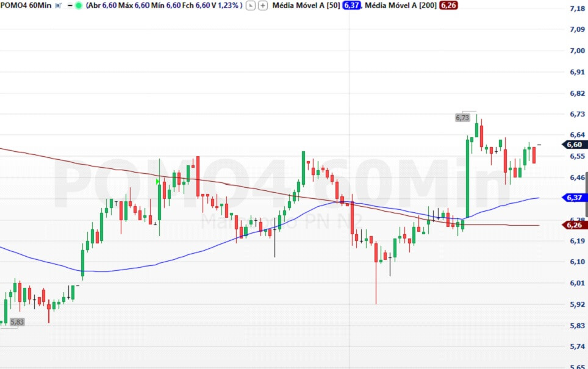The image size is (588, 369).
Task: Click the dark red 6,26 badge in header
Action: coord(448,5)
